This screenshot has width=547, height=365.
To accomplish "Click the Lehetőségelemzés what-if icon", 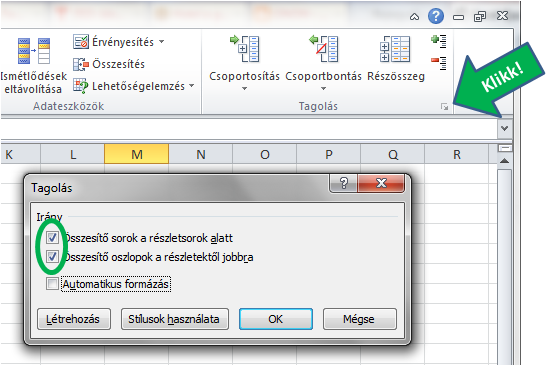I will 81,86.
